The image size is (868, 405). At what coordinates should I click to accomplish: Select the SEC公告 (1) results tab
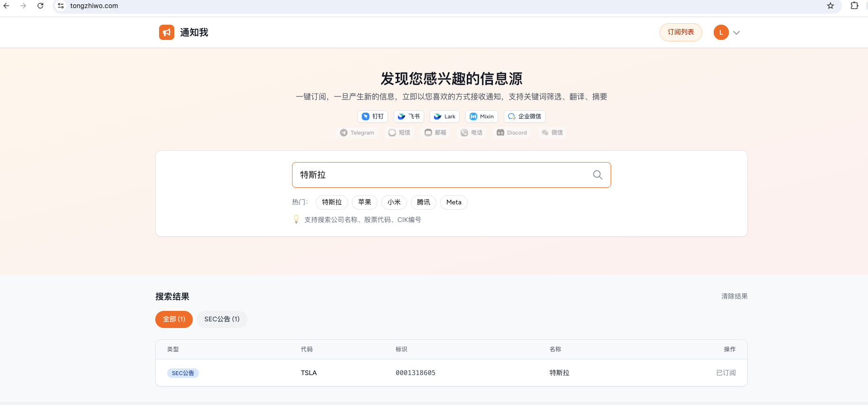coord(222,319)
